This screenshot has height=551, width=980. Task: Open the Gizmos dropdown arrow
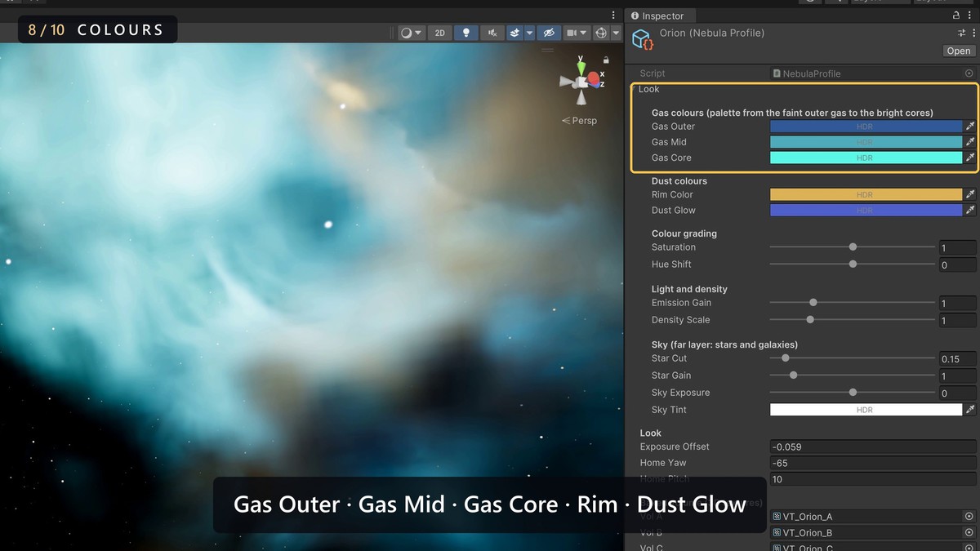(616, 33)
